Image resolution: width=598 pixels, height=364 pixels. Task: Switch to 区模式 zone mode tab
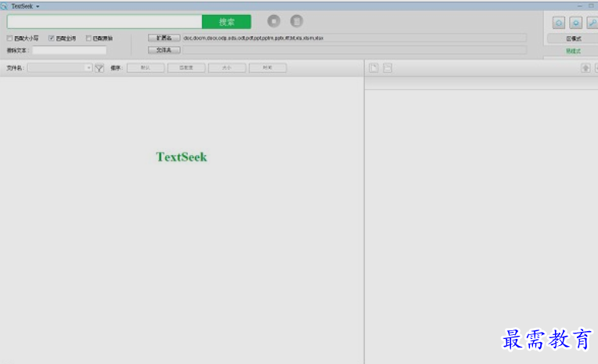point(573,38)
